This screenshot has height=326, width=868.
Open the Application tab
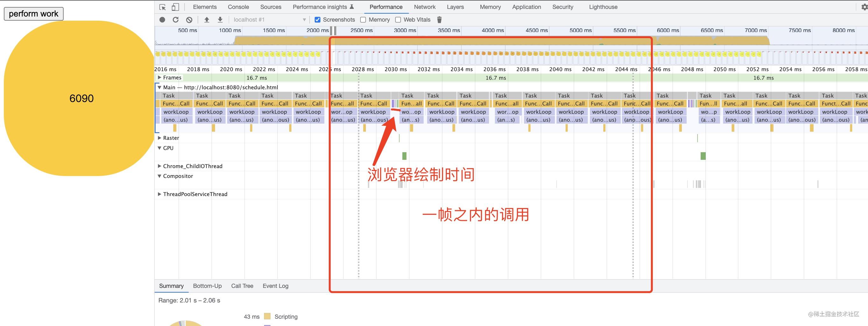coord(526,7)
